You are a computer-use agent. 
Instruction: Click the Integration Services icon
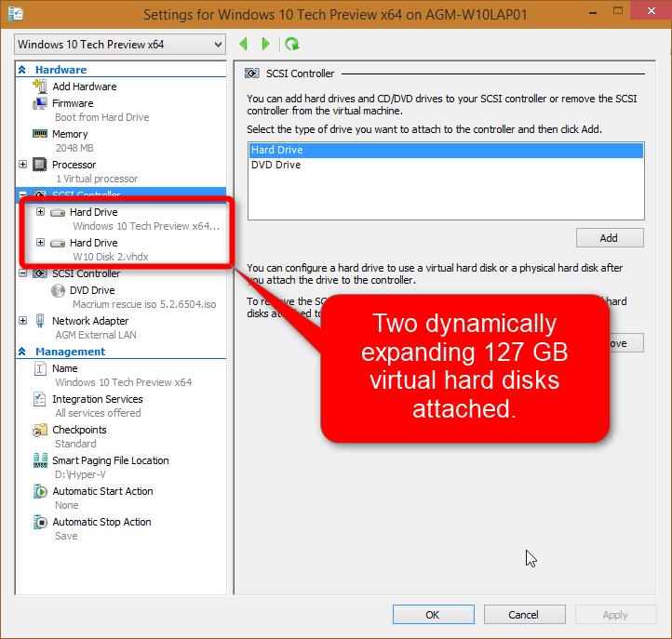point(40,399)
